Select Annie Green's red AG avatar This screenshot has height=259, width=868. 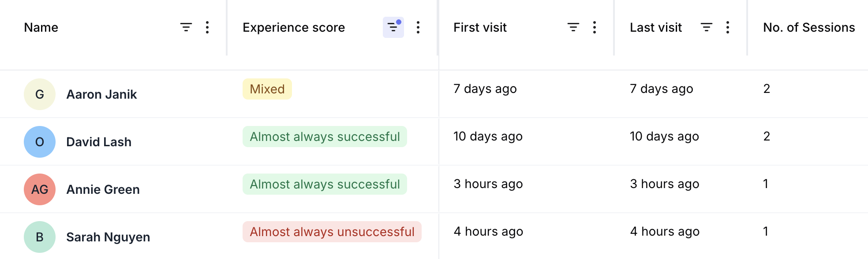click(x=39, y=189)
